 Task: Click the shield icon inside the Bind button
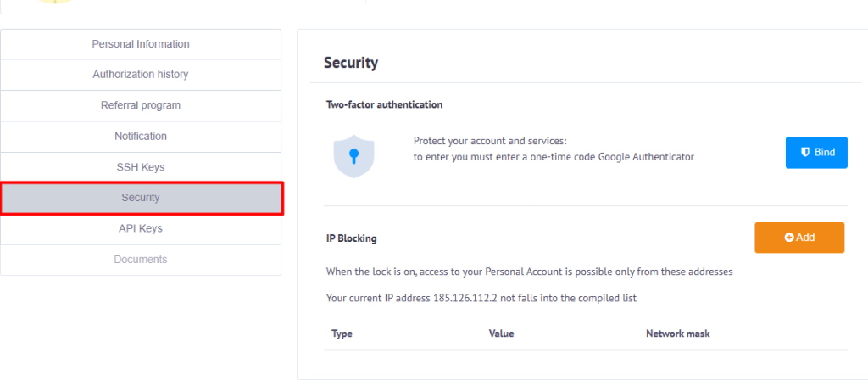[805, 153]
